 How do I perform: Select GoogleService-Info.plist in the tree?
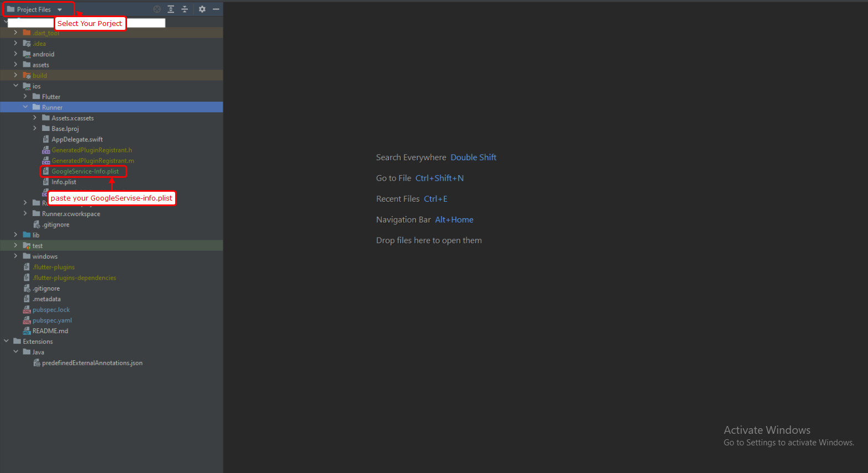click(x=85, y=171)
